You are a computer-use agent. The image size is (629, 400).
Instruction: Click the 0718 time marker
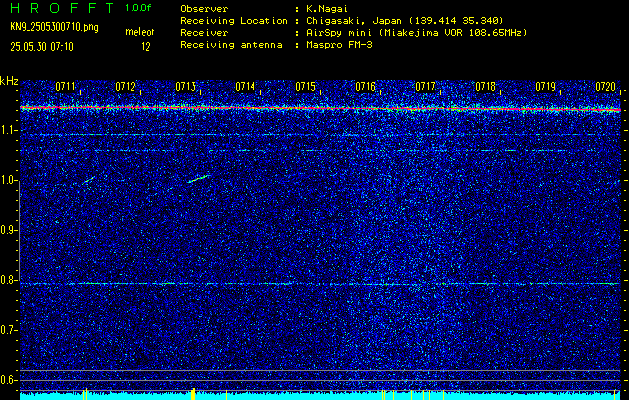pos(485,87)
